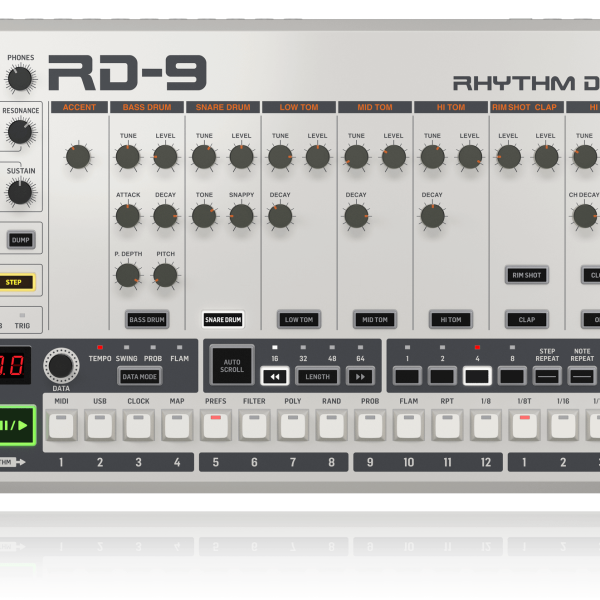The width and height of the screenshot is (600, 600).
Task: Click the Phones volume knob
Action: 20,79
